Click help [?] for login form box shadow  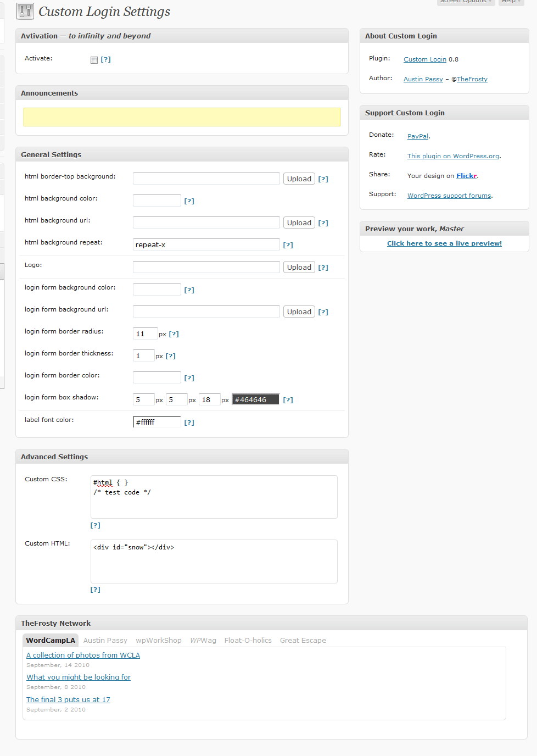[x=288, y=400]
